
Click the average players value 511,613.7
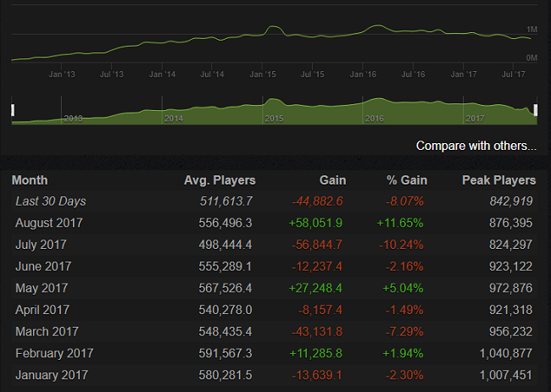226,202
